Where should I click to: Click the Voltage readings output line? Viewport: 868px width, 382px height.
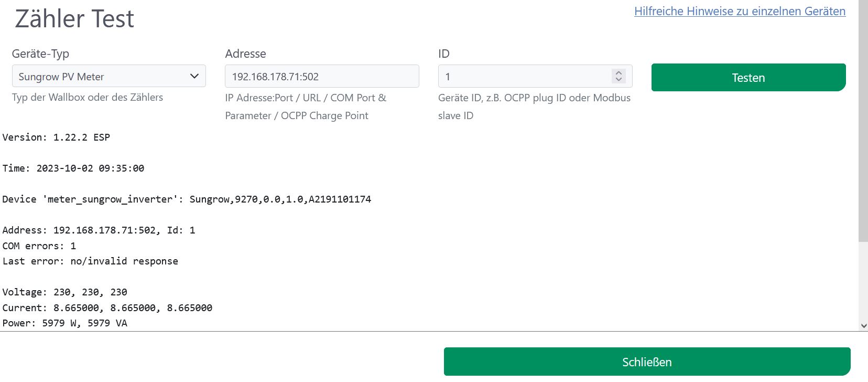[x=65, y=292]
